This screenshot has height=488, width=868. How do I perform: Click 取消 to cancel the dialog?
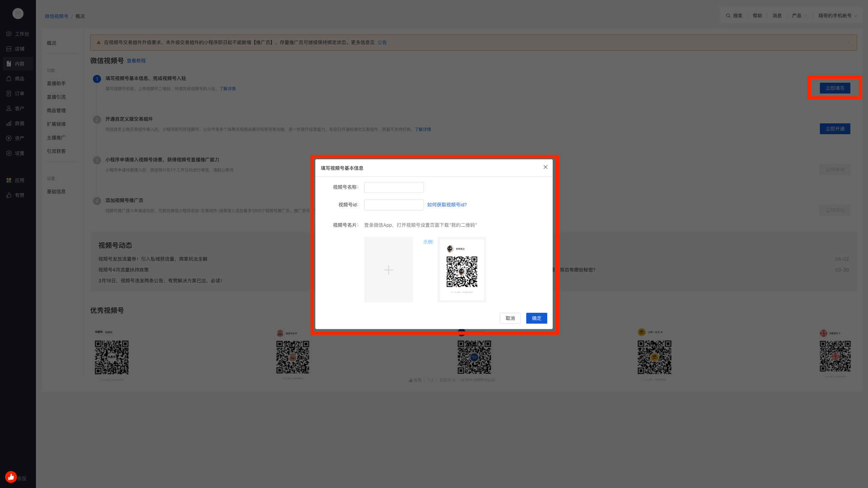tap(510, 318)
